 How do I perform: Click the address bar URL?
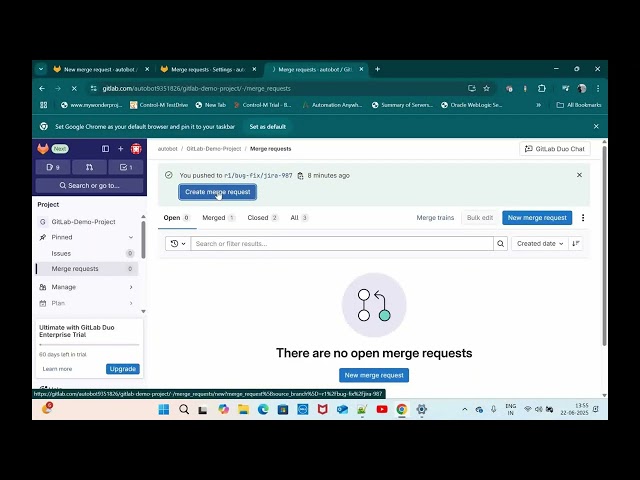196,89
